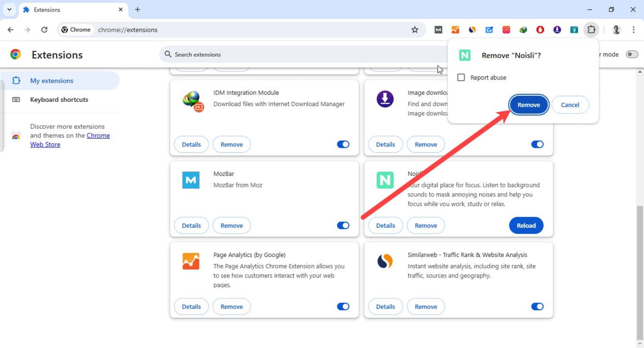Screen dimensions: 644x348
Task: Open Details for Image downloader
Action: [x=385, y=144]
